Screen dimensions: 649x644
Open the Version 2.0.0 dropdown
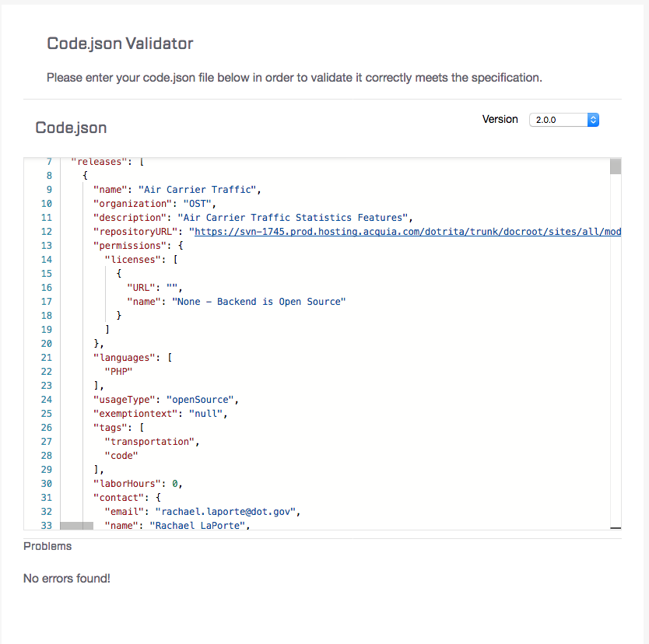click(x=563, y=120)
